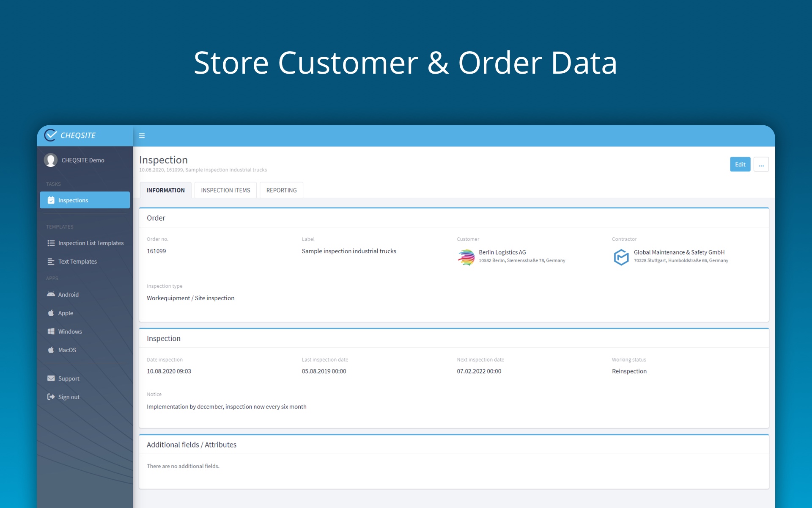Click the Text Templates icon
Viewport: 812px width, 508px height.
click(51, 262)
